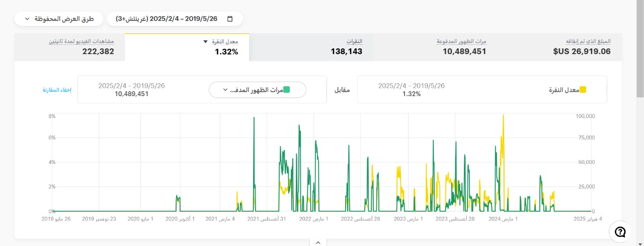Click the collapse chevron below the chart
The width and height of the screenshot is (644, 246).
tap(318, 242)
